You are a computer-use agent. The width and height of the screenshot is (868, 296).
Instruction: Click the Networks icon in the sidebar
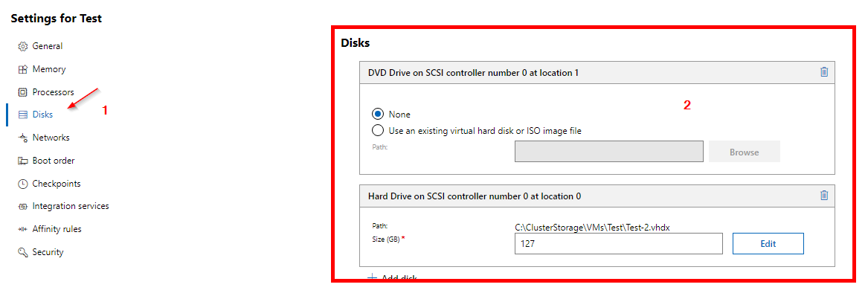click(23, 138)
